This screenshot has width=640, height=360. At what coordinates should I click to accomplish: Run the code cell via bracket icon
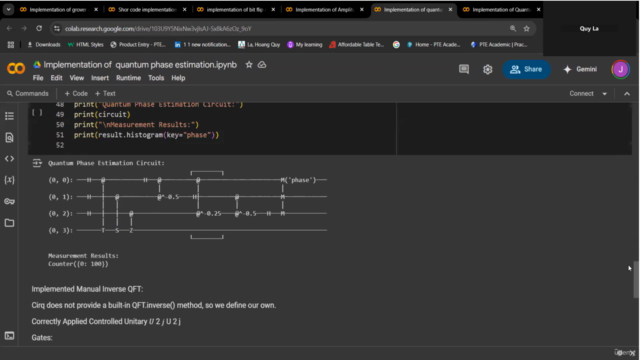[x=37, y=112]
